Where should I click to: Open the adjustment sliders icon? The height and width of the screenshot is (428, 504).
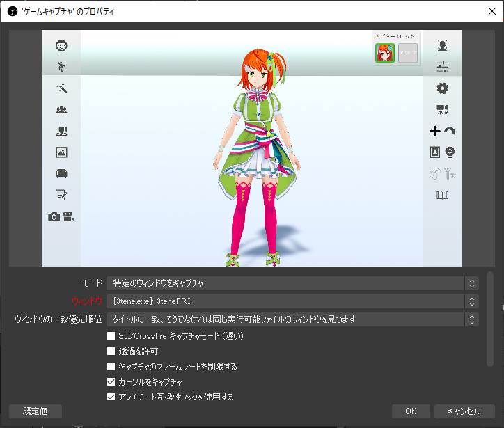tap(443, 67)
